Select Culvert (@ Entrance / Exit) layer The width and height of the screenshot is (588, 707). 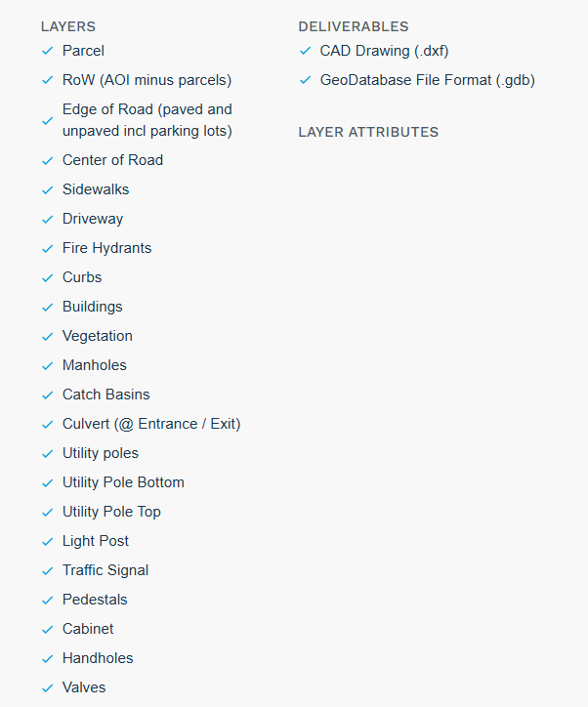pyautogui.click(x=151, y=424)
